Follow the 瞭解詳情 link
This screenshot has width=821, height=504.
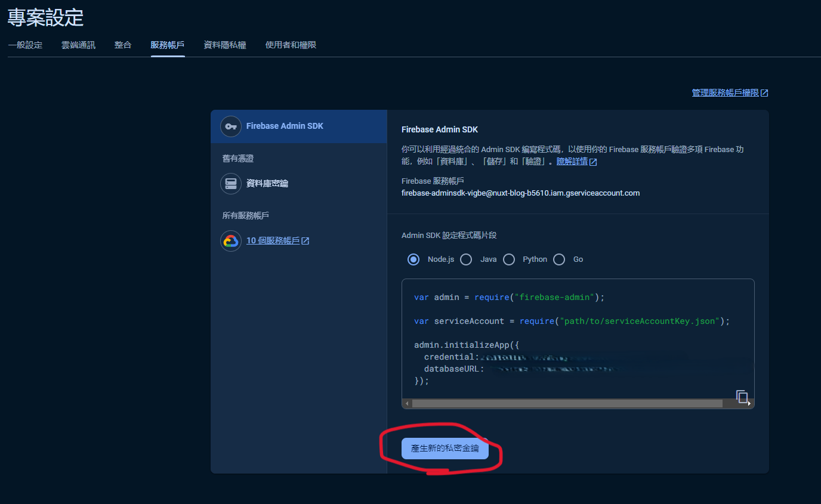pyautogui.click(x=572, y=162)
